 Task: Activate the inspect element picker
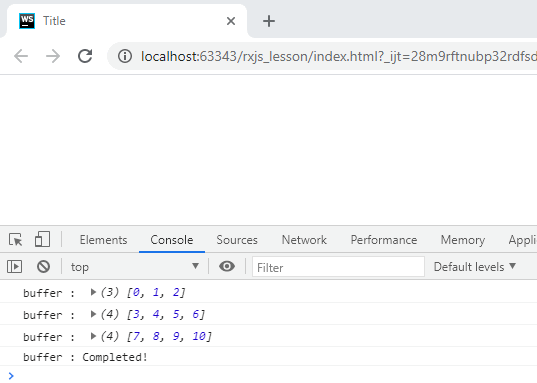tap(15, 239)
